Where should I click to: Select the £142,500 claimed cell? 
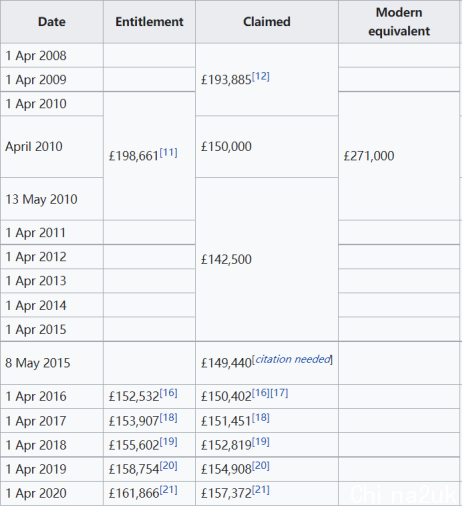pyautogui.click(x=267, y=259)
